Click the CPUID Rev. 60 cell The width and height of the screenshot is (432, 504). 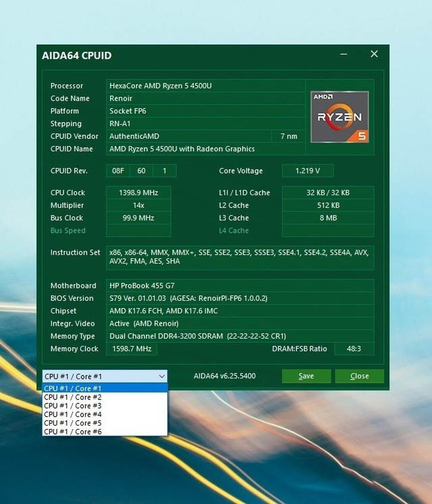[x=141, y=171]
